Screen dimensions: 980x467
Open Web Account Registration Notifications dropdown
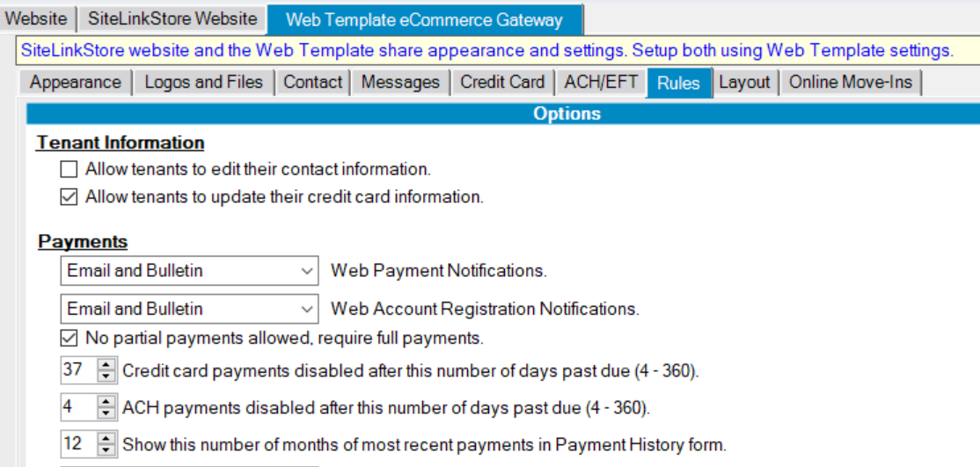pos(189,309)
